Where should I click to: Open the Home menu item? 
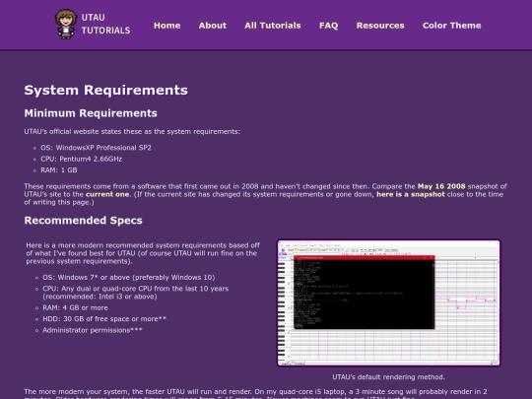coord(166,26)
